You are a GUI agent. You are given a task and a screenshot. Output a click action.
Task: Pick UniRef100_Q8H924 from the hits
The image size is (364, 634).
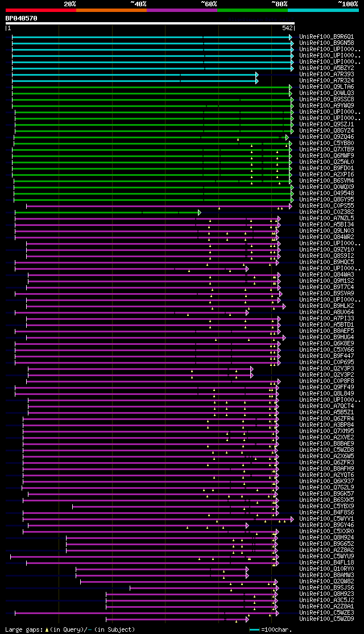327,538
